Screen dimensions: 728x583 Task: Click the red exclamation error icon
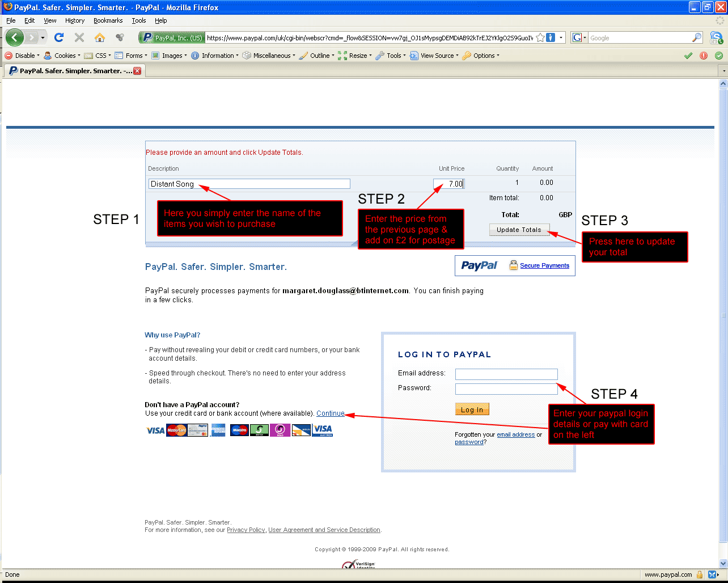[704, 56]
